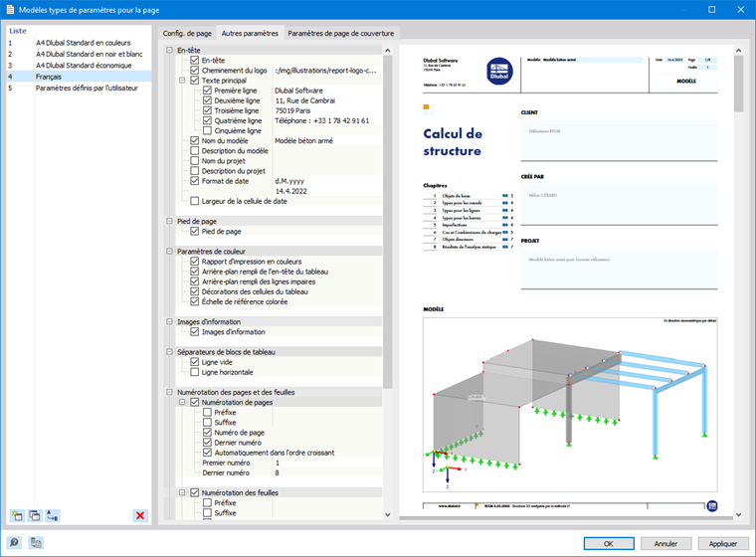Toggle the En-tête checkbox
The width and height of the screenshot is (756, 557).
pos(195,61)
